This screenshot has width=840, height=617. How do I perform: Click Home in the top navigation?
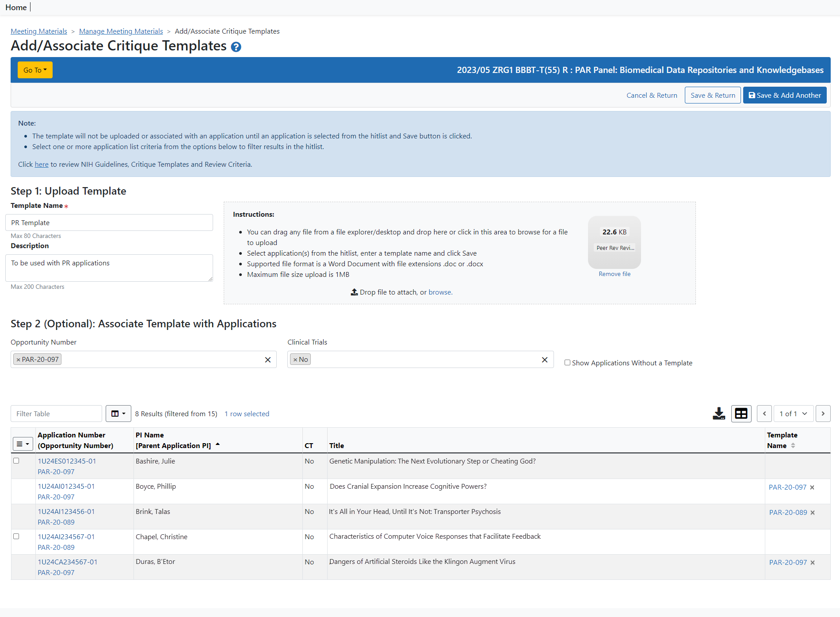(16, 8)
